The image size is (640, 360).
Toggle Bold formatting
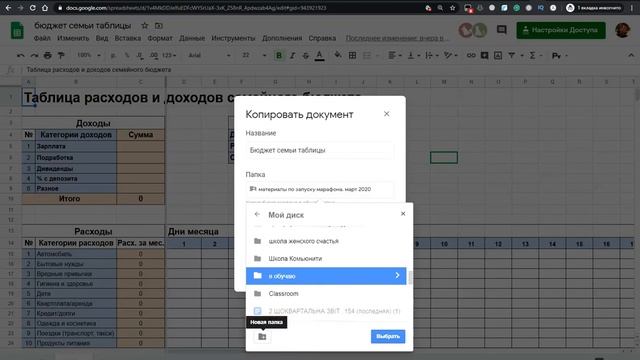pyautogui.click(x=279, y=56)
